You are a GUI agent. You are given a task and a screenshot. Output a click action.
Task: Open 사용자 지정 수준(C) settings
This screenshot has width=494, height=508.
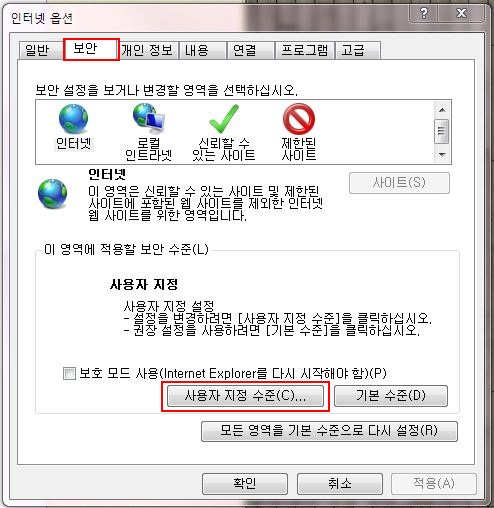coord(245,396)
